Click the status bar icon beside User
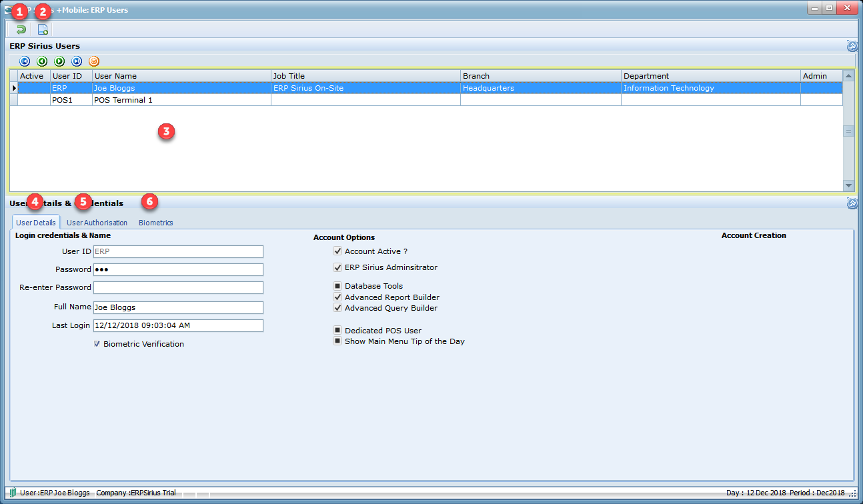Screen dimensions: 863x504 point(13,493)
